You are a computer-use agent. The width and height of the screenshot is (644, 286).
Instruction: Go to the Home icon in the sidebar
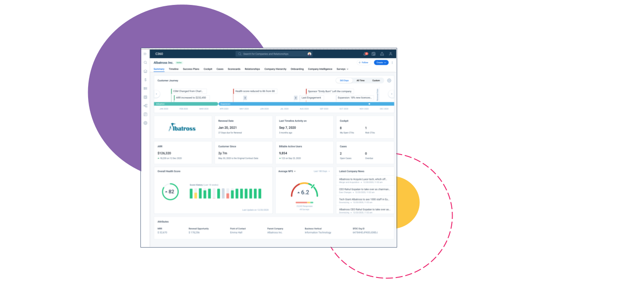tap(145, 71)
